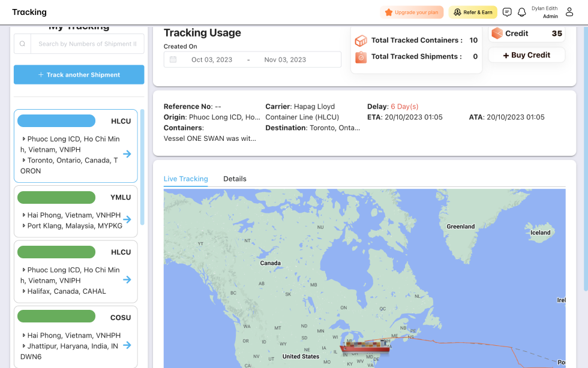Click Upgrade your plan button
588x368 pixels.
(x=412, y=13)
